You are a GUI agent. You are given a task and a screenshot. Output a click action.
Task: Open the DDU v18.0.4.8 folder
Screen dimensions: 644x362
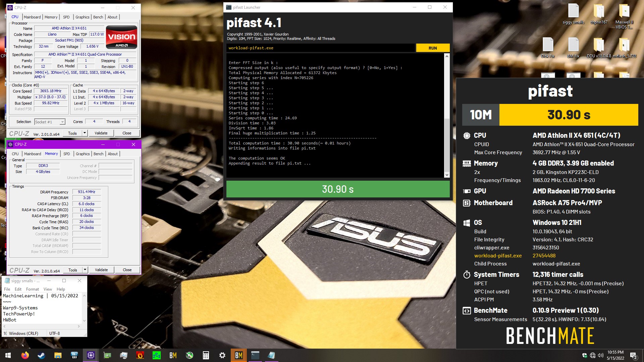(599, 48)
